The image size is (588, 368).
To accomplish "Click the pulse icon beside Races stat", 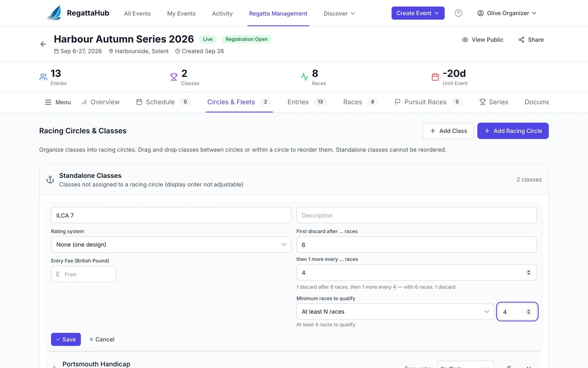I will [x=305, y=77].
